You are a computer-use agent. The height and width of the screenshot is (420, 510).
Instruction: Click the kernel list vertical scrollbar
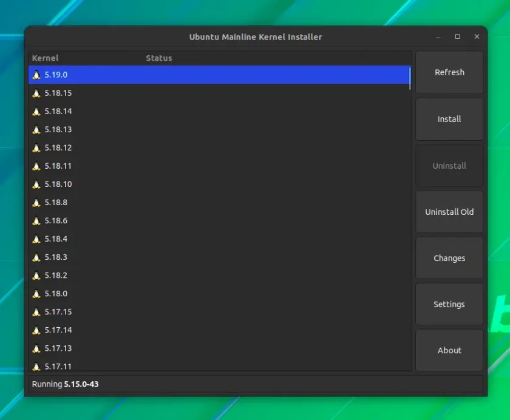tap(410, 78)
